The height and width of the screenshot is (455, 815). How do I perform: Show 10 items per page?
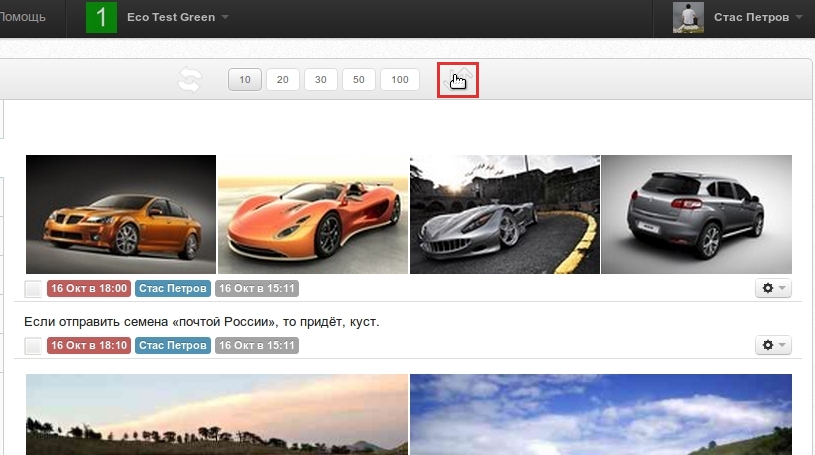coord(244,80)
